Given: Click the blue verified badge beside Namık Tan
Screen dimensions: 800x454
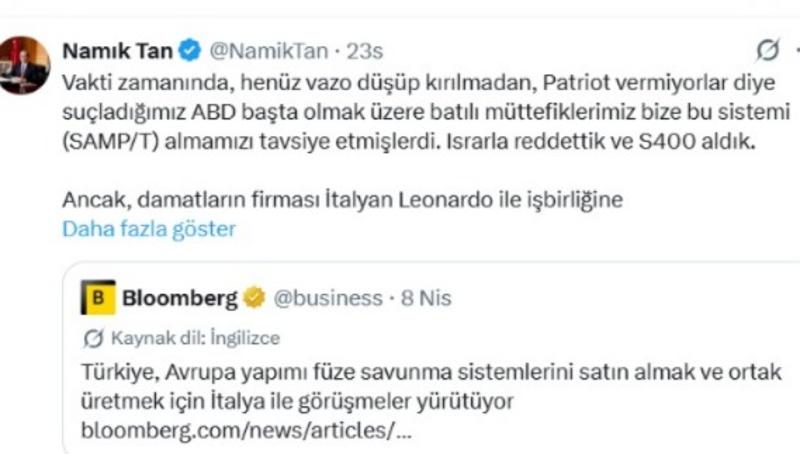Looking at the screenshot, I should tap(191, 50).
